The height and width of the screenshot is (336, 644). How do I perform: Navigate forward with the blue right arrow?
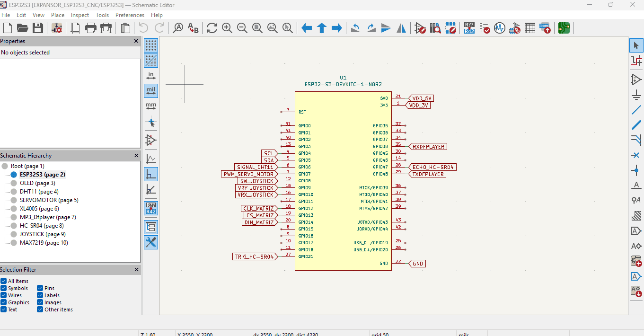coord(337,28)
